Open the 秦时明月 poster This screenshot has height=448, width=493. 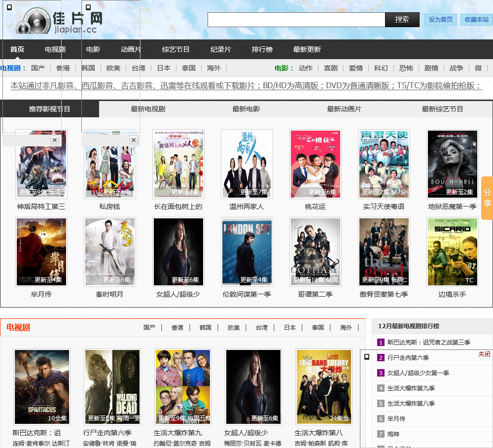pos(110,251)
